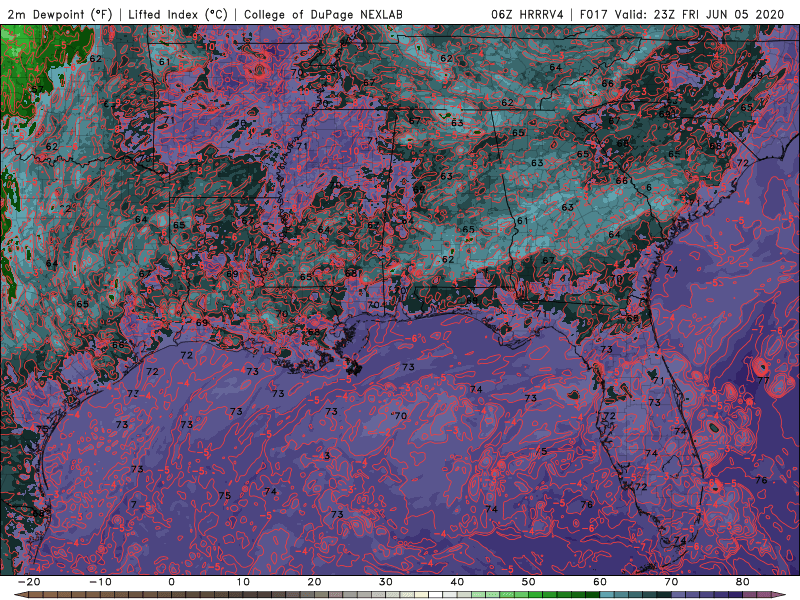Click the '10' color scale label

pyautogui.click(x=243, y=582)
